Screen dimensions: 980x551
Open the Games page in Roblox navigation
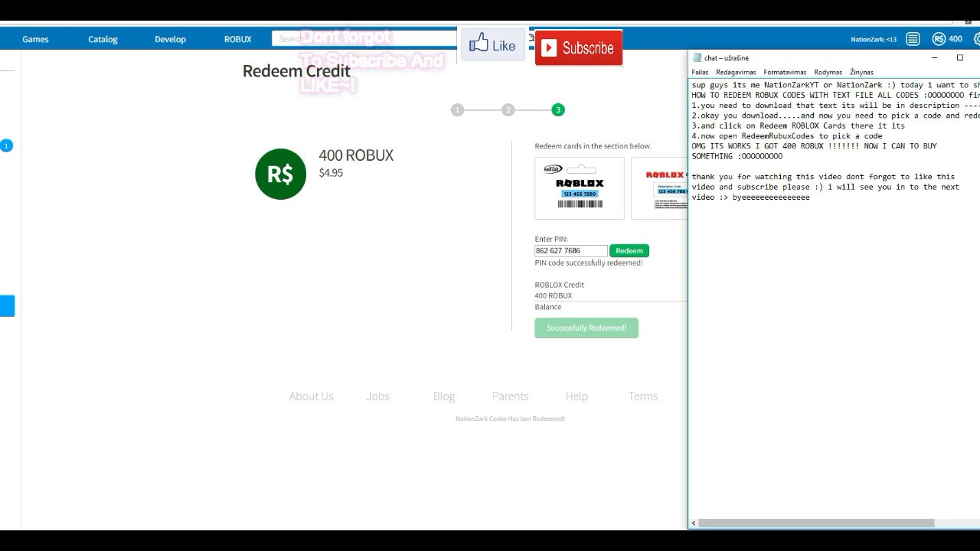pos(35,39)
